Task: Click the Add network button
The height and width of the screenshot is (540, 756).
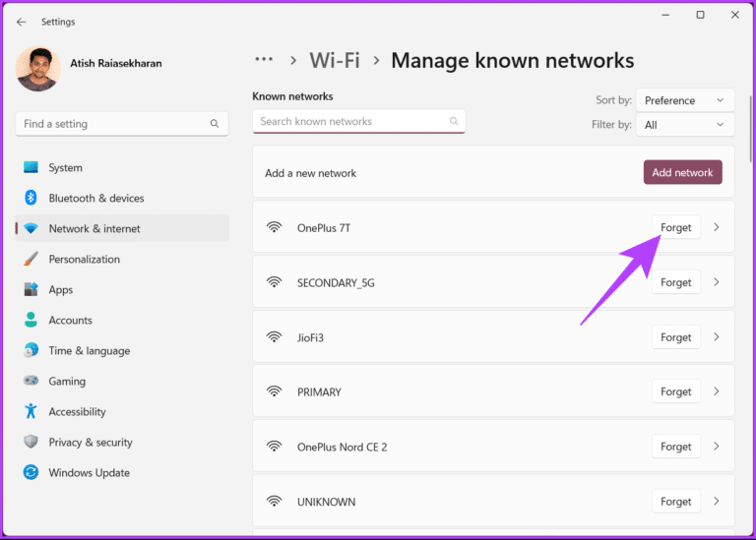Action: point(683,172)
